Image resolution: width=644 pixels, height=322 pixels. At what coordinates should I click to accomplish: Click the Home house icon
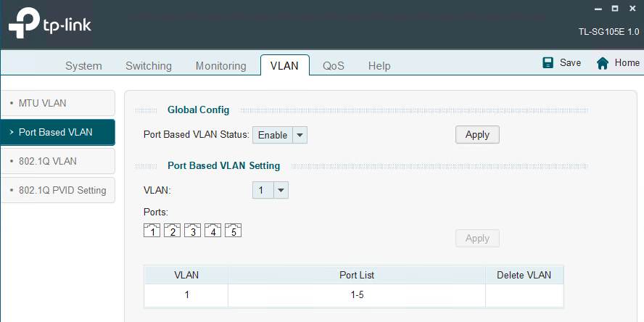point(602,63)
